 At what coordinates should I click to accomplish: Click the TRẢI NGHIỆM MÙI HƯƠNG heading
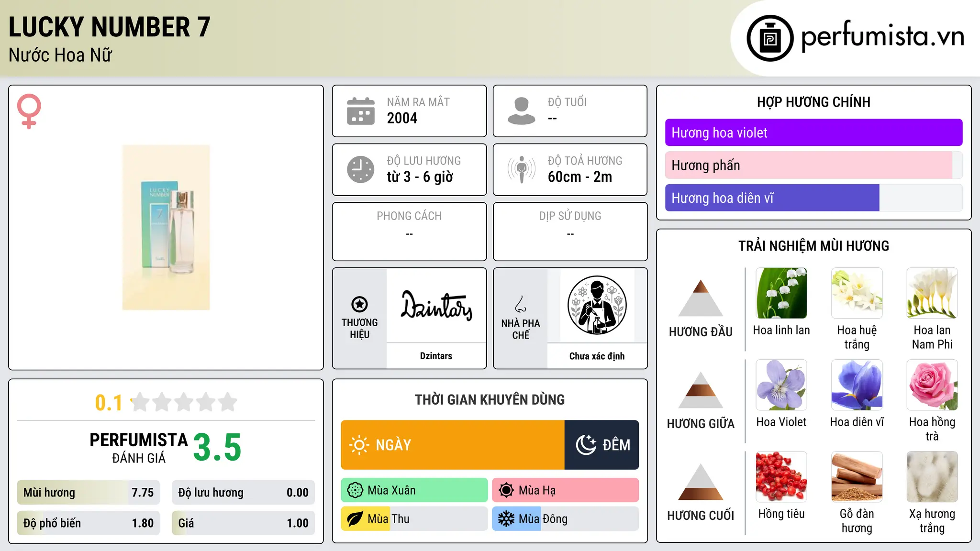pyautogui.click(x=813, y=246)
